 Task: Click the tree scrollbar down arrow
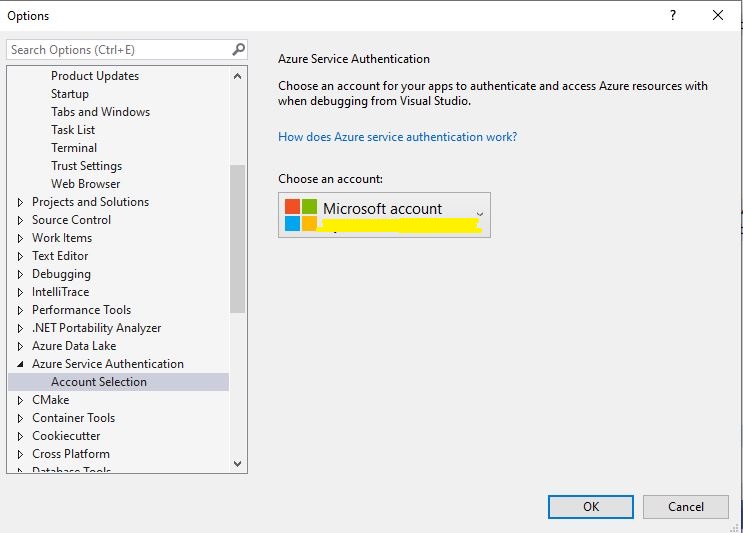coord(238,464)
